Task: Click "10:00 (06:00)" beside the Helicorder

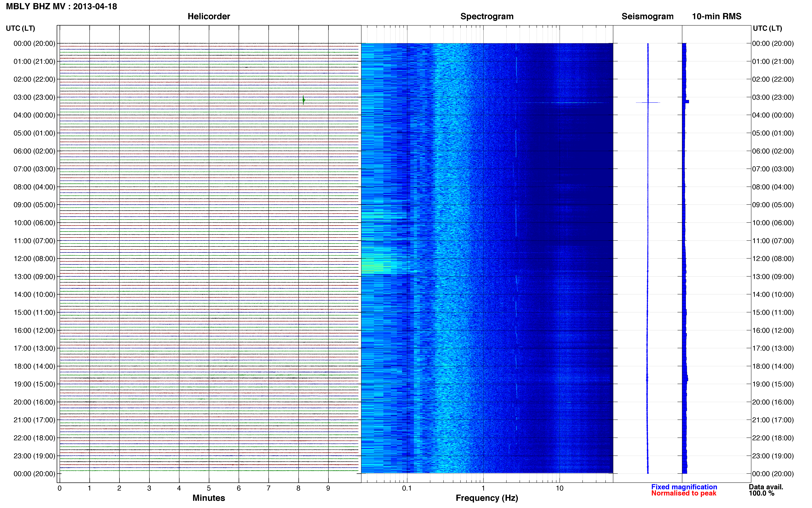Action: (34, 223)
